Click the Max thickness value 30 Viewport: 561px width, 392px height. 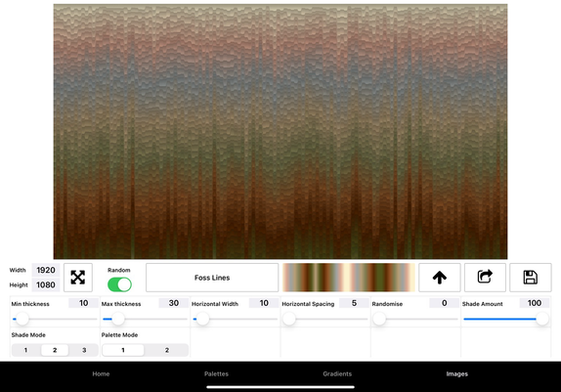(174, 303)
